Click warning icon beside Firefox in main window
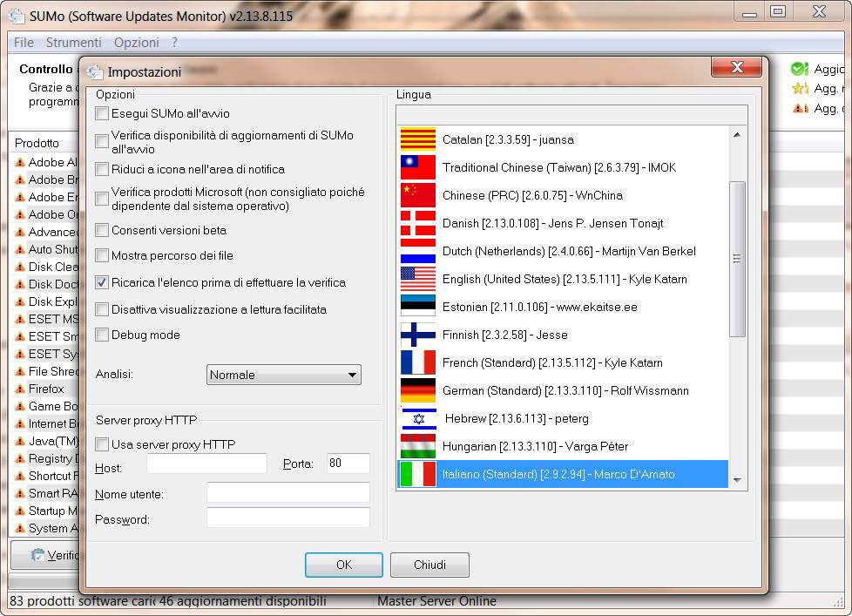This screenshot has width=852, height=616. [x=20, y=389]
